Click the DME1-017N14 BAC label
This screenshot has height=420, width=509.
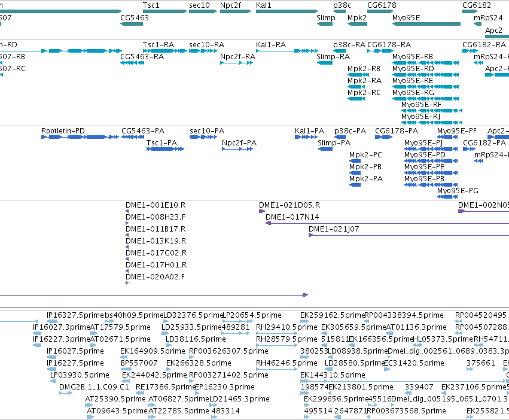pyautogui.click(x=292, y=217)
